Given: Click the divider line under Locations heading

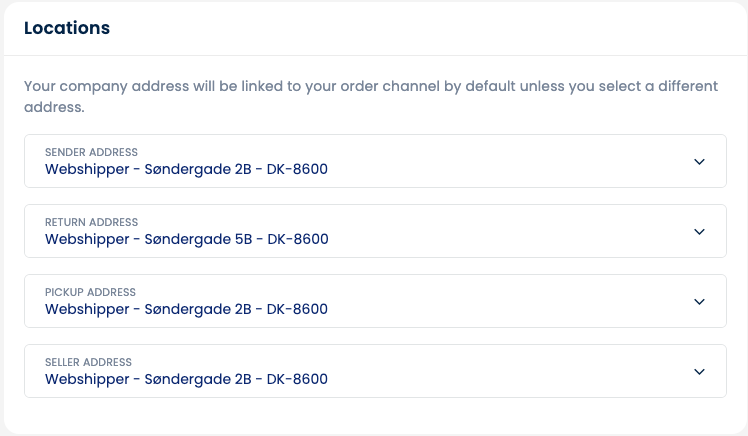Looking at the screenshot, I should point(375,55).
